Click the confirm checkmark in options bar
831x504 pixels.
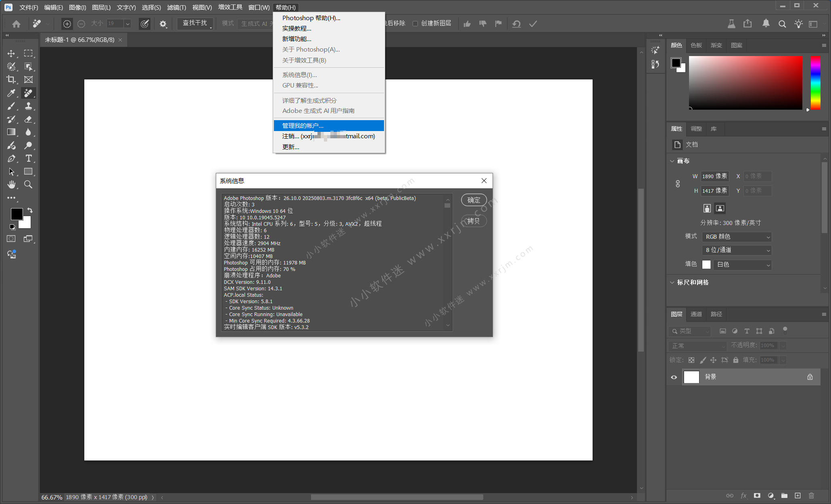point(533,24)
